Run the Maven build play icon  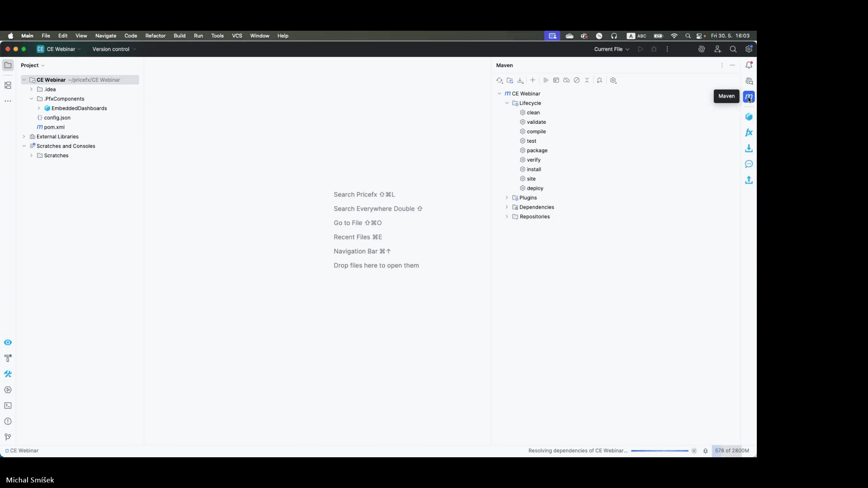point(546,80)
